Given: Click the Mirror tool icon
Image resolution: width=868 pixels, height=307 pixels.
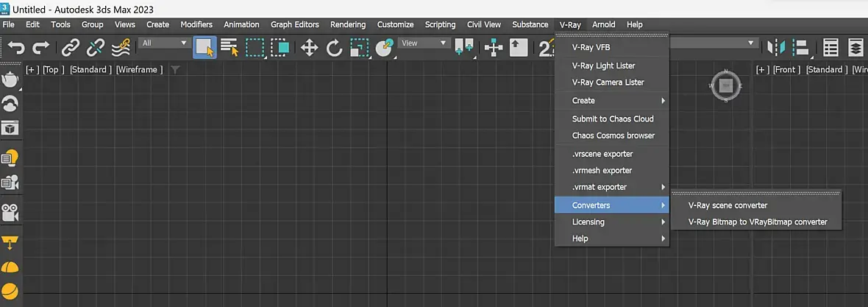Looking at the screenshot, I should [x=777, y=48].
